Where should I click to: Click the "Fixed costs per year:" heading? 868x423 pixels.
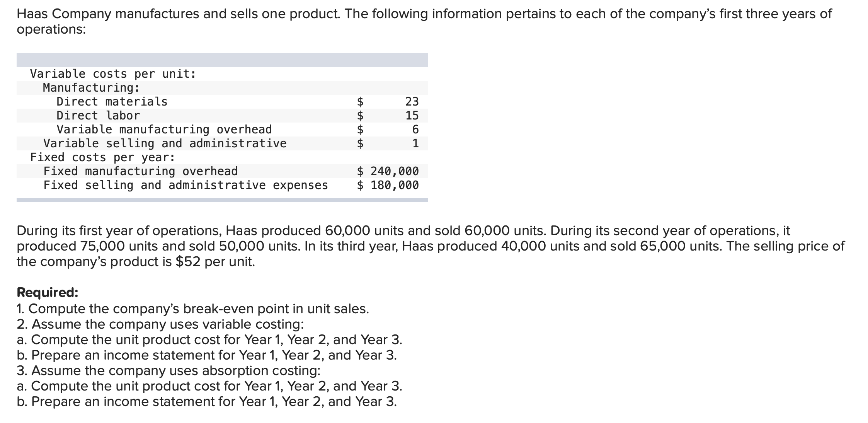point(103,157)
